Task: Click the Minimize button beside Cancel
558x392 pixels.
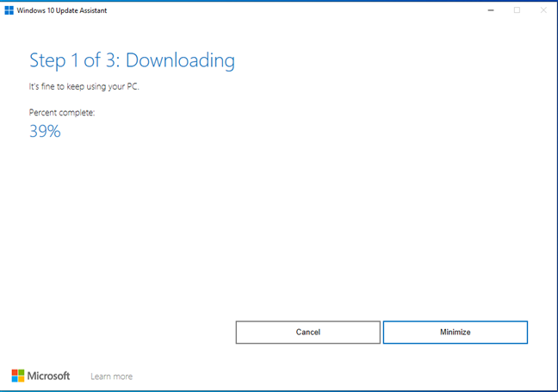Action: coord(456,333)
